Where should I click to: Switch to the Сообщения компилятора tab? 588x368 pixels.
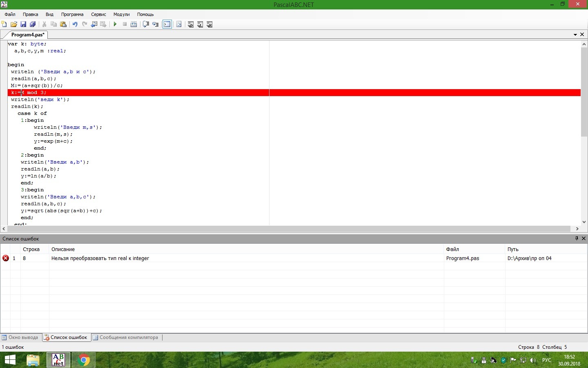click(x=126, y=337)
